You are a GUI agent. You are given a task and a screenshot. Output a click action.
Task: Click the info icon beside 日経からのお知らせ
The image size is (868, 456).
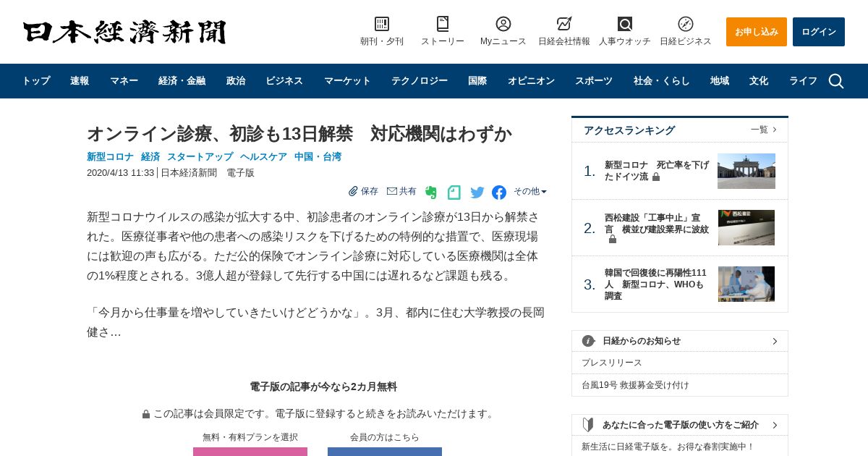click(588, 341)
